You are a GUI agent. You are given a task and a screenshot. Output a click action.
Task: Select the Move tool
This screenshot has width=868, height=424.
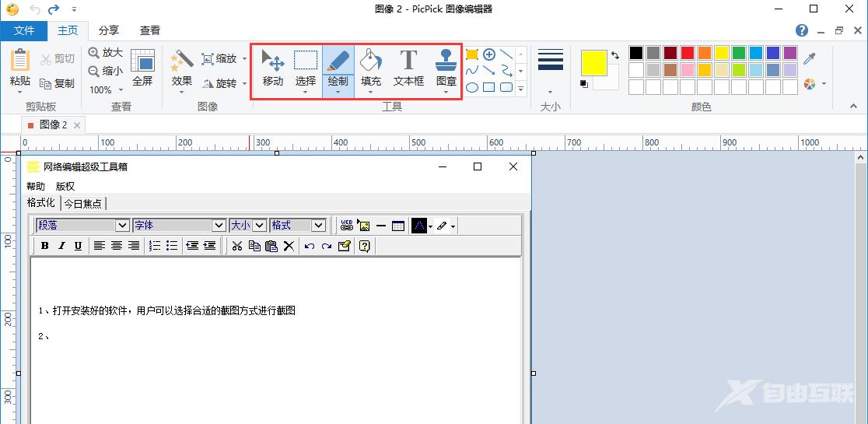(x=273, y=68)
